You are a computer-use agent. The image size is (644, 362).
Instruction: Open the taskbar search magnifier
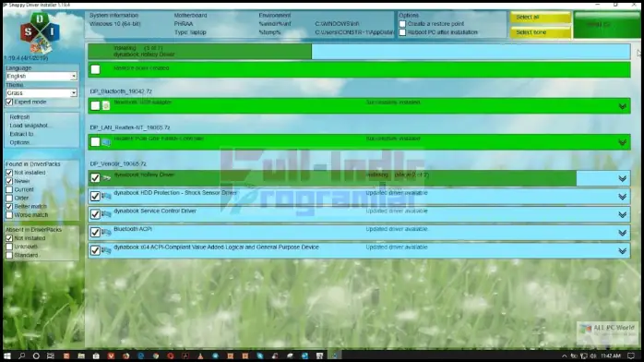tap(22, 356)
